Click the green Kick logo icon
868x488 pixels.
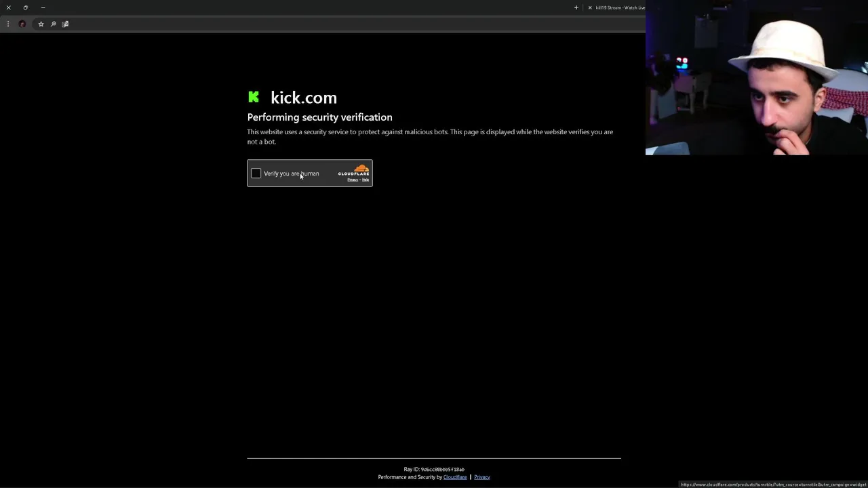tap(254, 97)
